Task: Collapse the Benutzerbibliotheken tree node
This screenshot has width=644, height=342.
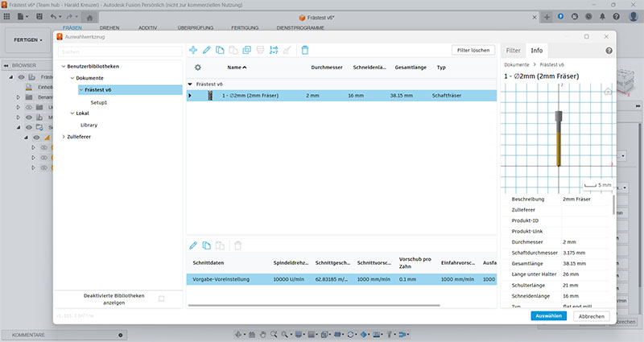Action: coord(64,66)
